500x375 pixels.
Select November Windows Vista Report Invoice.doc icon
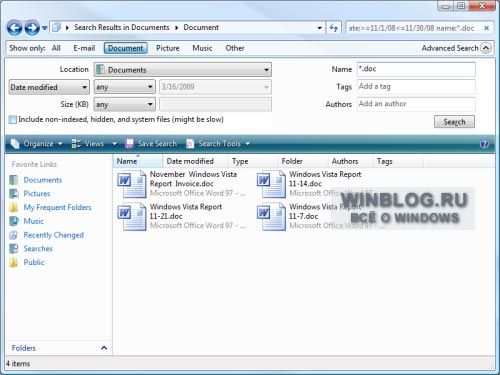[x=132, y=184]
